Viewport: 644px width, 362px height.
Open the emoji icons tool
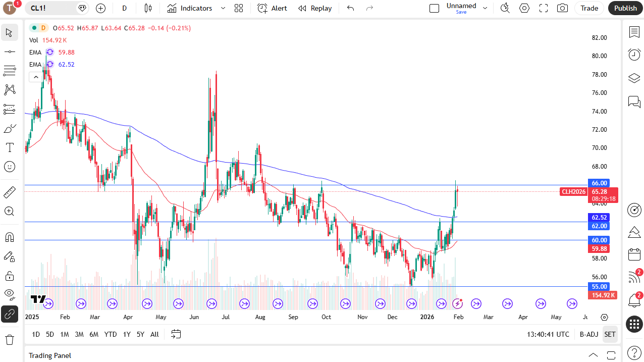[x=9, y=167]
